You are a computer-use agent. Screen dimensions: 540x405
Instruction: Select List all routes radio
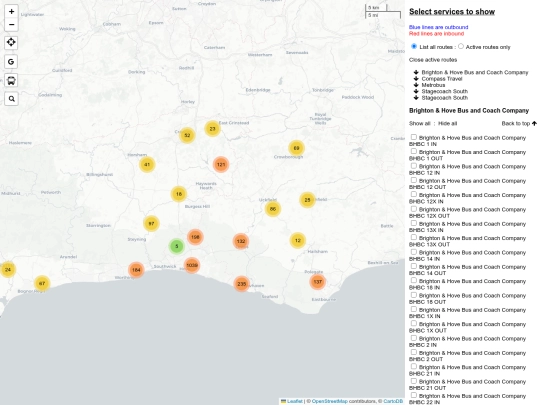click(414, 46)
